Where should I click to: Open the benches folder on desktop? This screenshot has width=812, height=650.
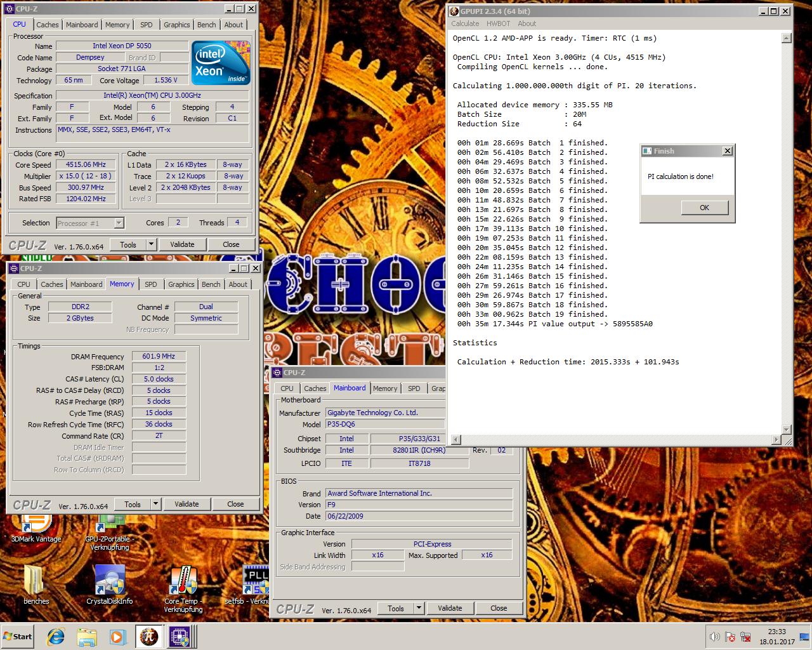[x=36, y=584]
